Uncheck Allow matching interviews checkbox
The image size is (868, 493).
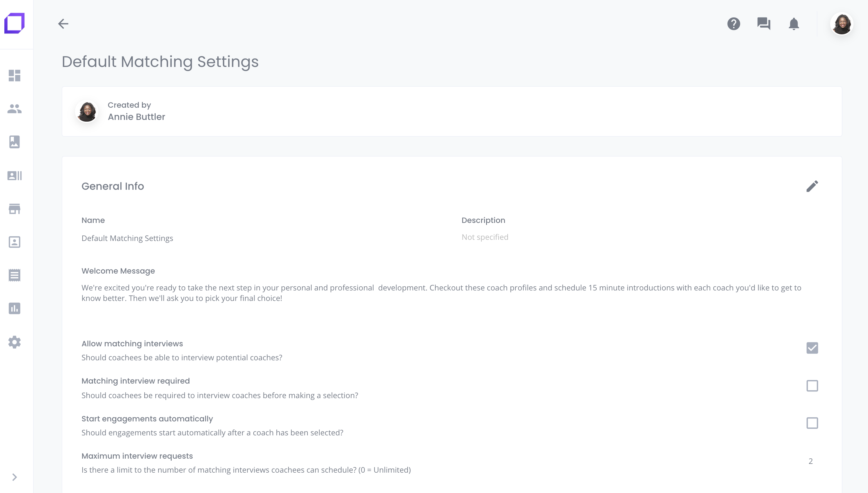point(812,348)
